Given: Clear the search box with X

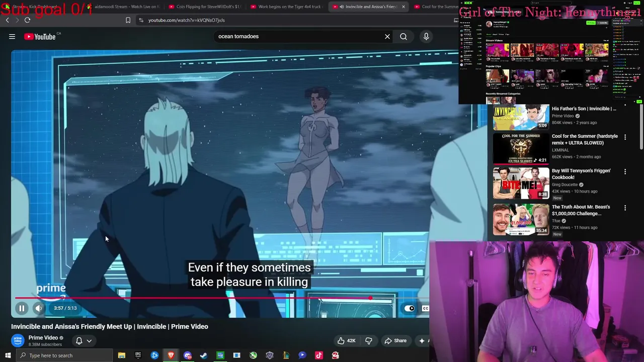Looking at the screenshot, I should [387, 36].
